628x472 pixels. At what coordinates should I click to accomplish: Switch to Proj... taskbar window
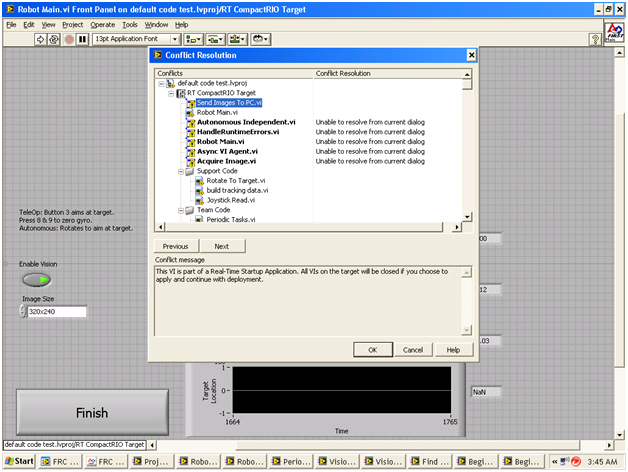[153, 462]
